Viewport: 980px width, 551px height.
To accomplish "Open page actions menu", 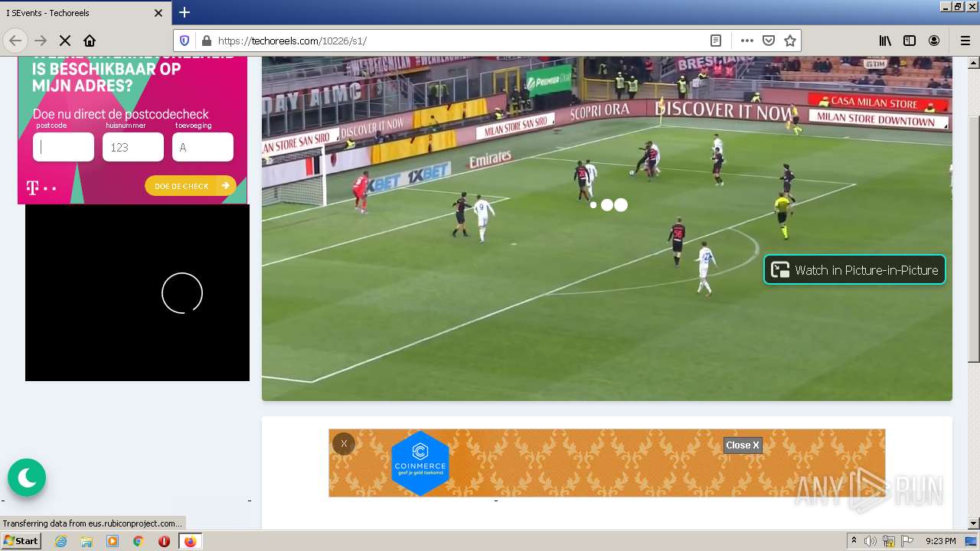I will tap(747, 41).
